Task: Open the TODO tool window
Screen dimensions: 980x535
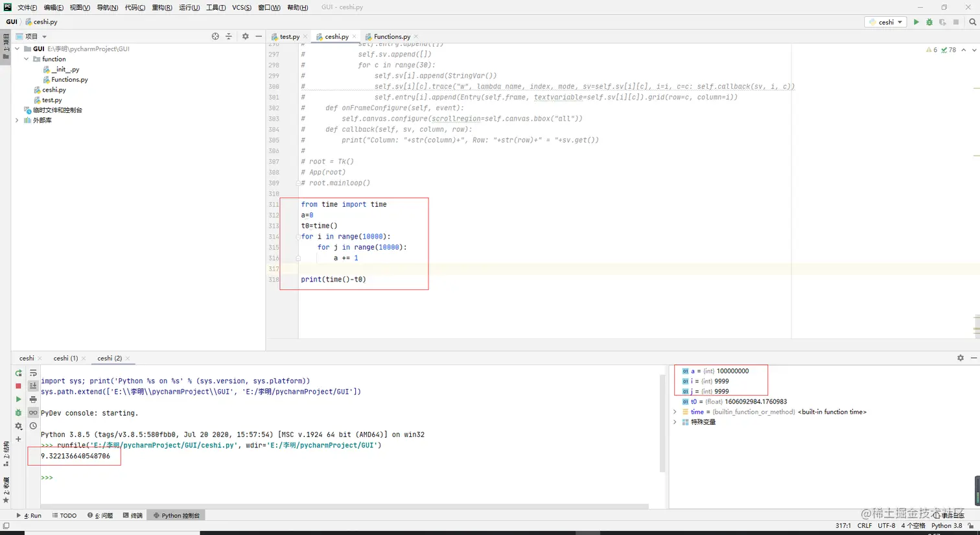Action: (64, 516)
